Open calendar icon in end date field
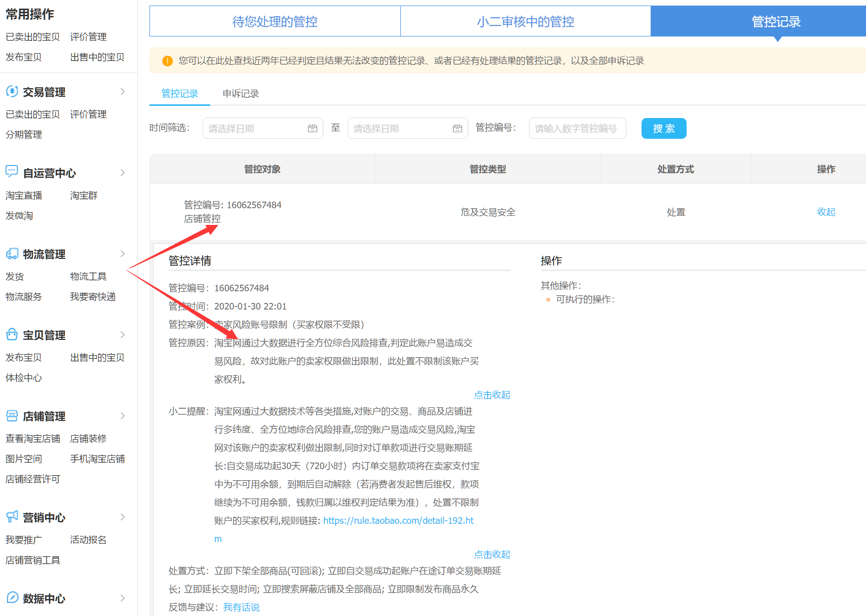866x616 pixels. click(x=458, y=129)
